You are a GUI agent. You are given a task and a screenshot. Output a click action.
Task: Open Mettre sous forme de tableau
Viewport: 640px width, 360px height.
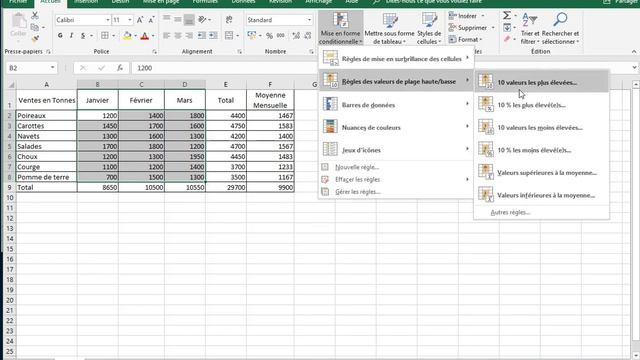coord(389,28)
